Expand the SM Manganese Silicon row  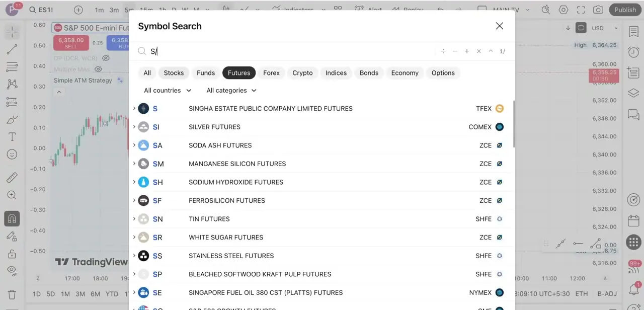pos(134,164)
